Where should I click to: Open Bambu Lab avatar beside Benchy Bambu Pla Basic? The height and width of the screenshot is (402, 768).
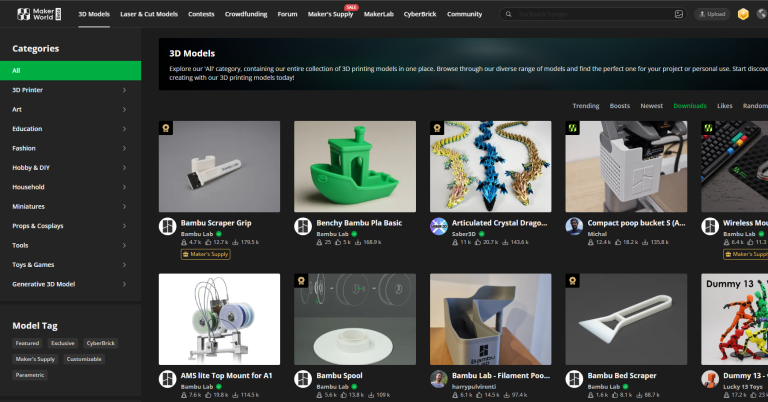(x=303, y=226)
